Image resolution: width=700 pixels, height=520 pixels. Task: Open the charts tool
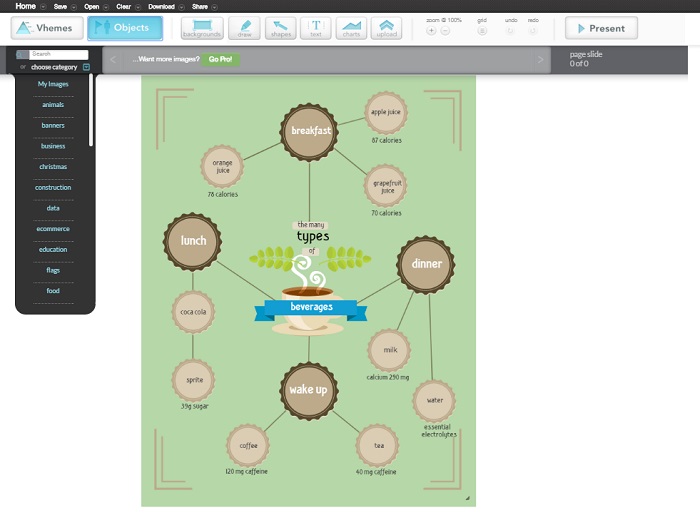point(350,28)
